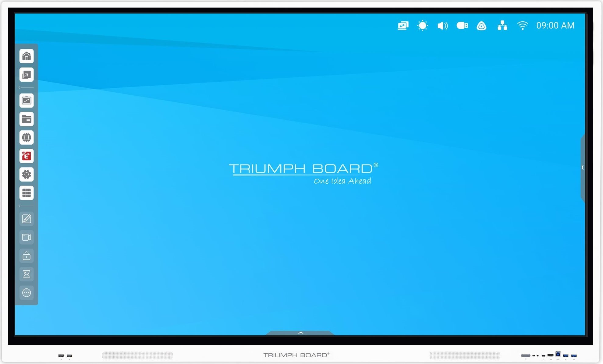Viewport: 603px width, 364px height.
Task: Adjust brightness via sun icon
Action: pos(423,26)
